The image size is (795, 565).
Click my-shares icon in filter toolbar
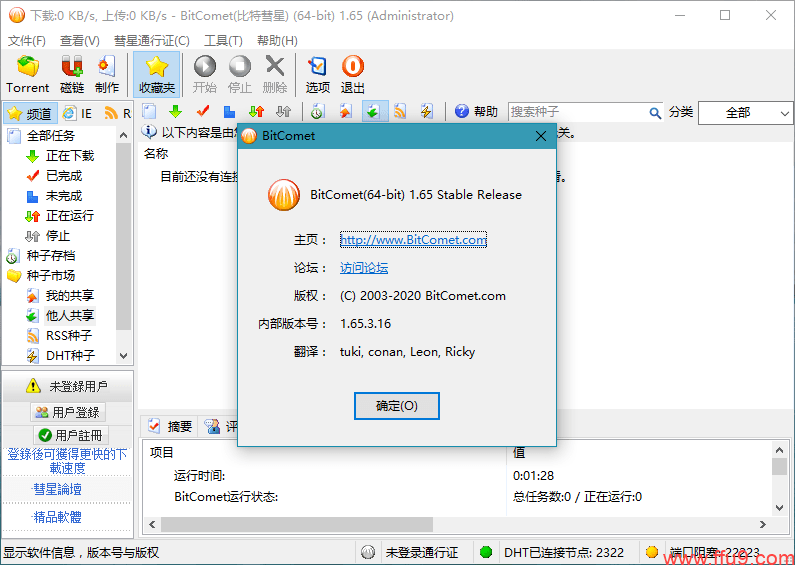coord(346,112)
